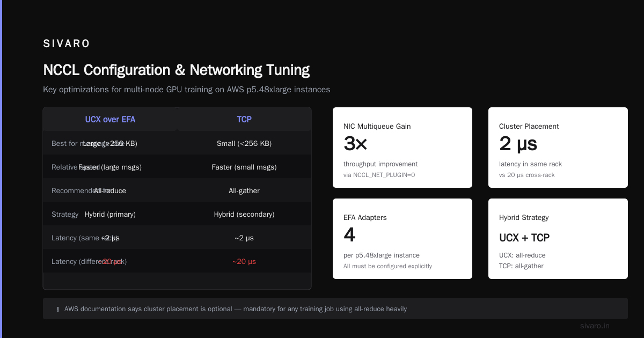Click the "Hybrid (primary)" table cell
The image size is (644, 338).
110,214
